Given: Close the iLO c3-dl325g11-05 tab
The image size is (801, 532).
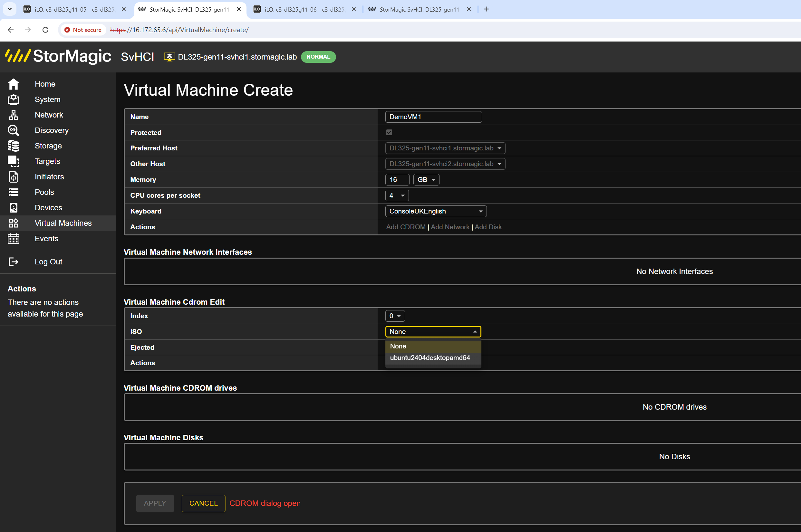Looking at the screenshot, I should (124, 9).
